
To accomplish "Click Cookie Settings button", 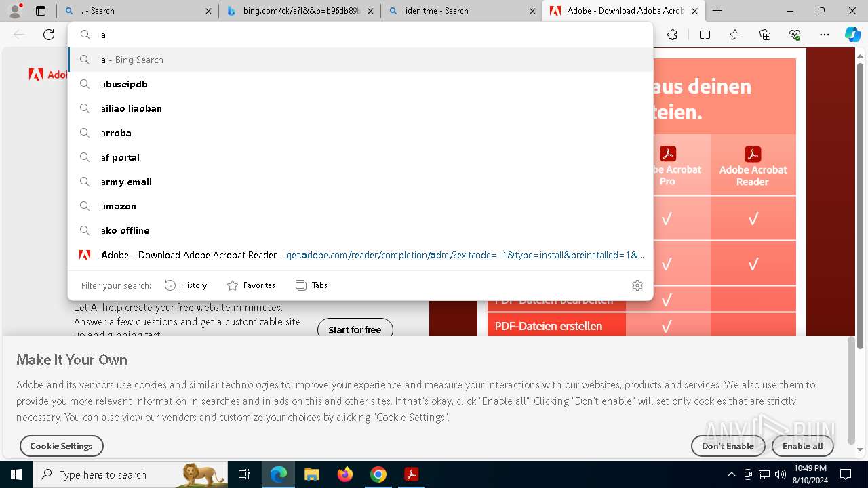I will [x=61, y=446].
